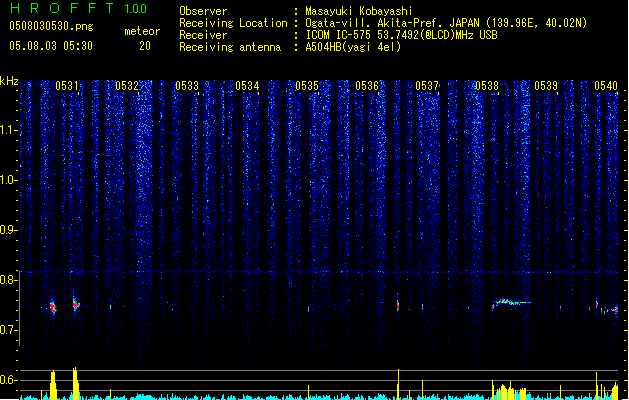This screenshot has height=400, width=629.
Task: Click the 0531 time marker
Action: [x=67, y=86]
